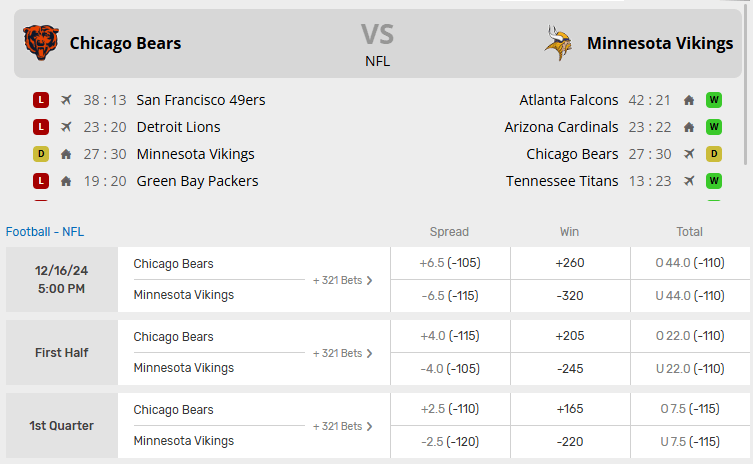Pick First Half Under 22.0 (-110)
753x464 pixels.
[x=689, y=368]
